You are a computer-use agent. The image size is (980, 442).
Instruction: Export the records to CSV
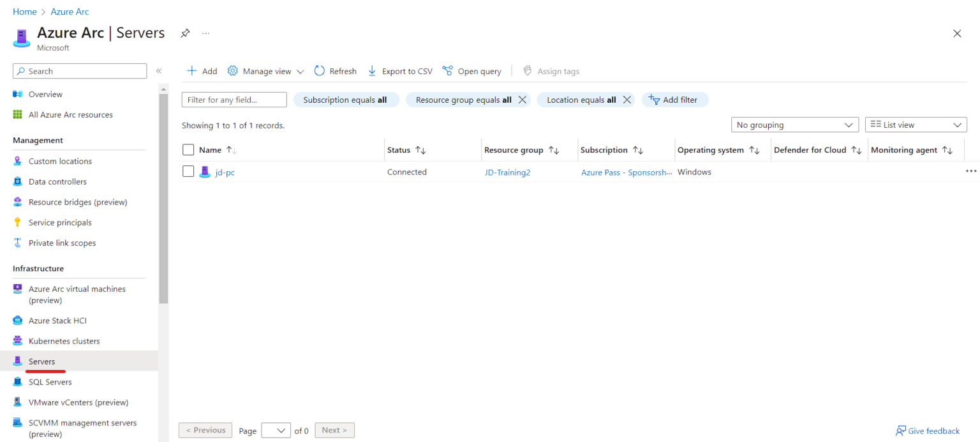coord(399,71)
